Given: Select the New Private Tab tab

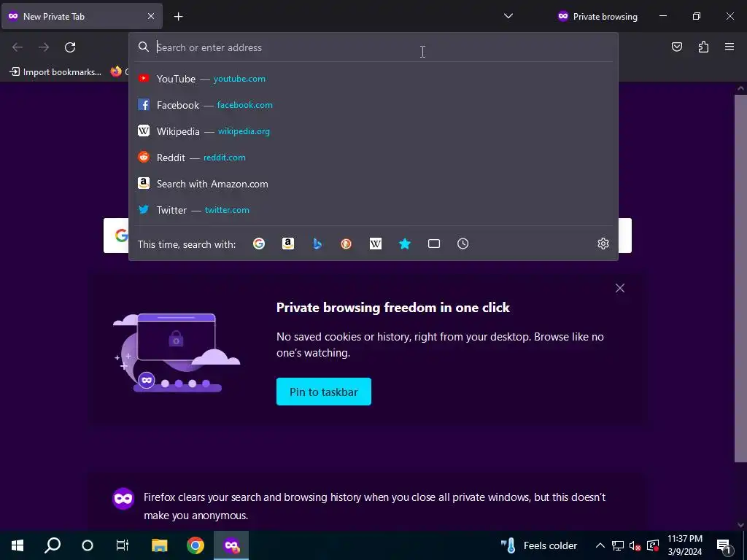Looking at the screenshot, I should [82, 16].
